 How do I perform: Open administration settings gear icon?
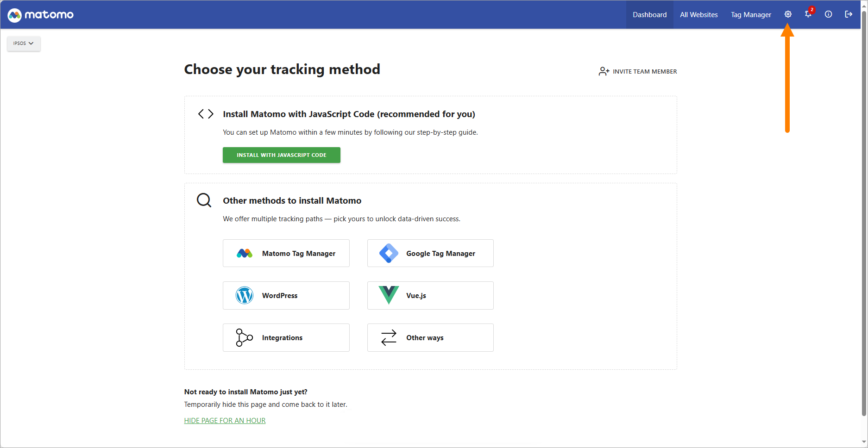(788, 14)
